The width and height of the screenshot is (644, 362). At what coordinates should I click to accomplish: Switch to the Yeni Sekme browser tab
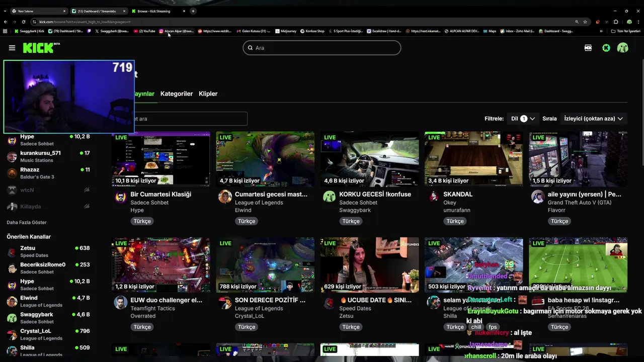[x=38, y=11]
